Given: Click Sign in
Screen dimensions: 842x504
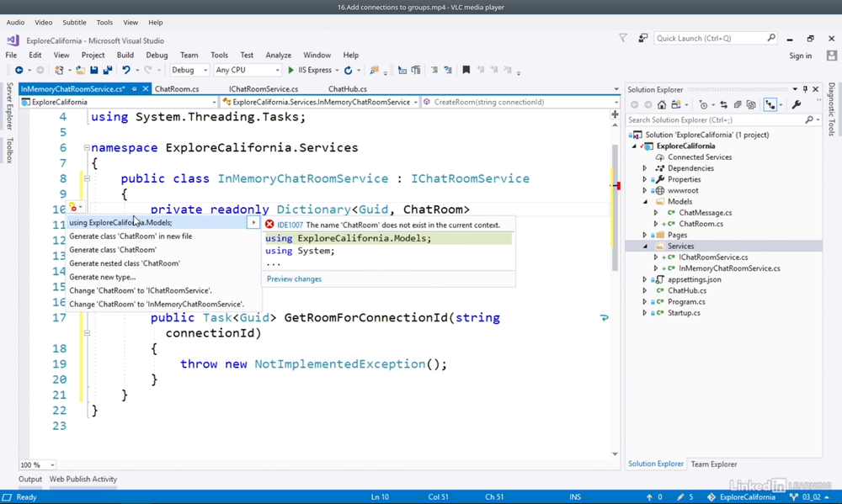Looking at the screenshot, I should pos(800,56).
